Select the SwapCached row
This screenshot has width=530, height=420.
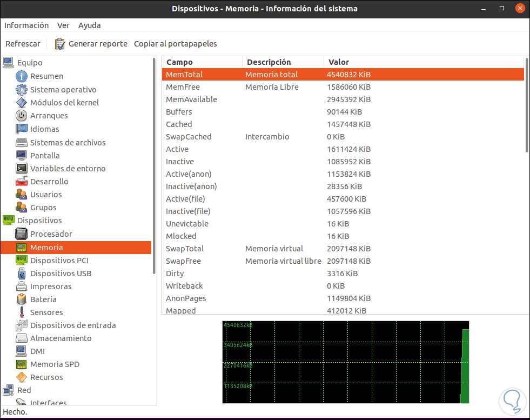pyautogui.click(x=343, y=137)
